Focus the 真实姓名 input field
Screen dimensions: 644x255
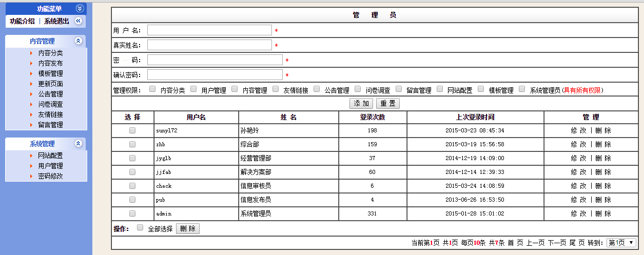click(x=209, y=45)
